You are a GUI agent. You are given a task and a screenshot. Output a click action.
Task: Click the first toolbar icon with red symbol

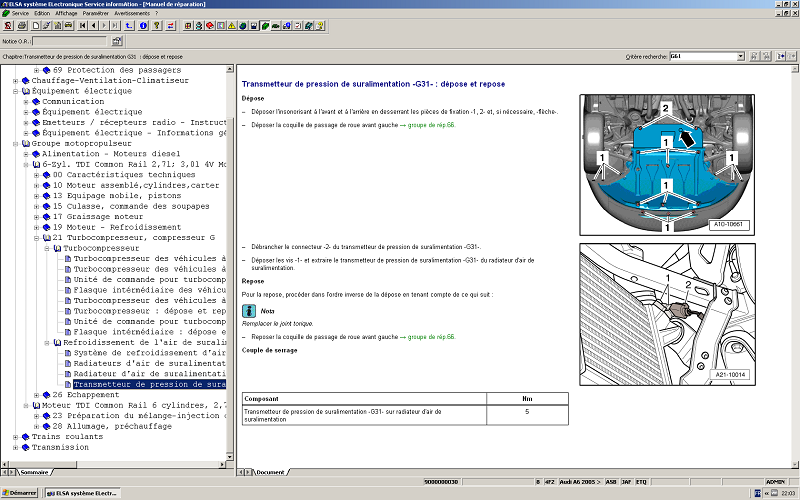pos(8,26)
